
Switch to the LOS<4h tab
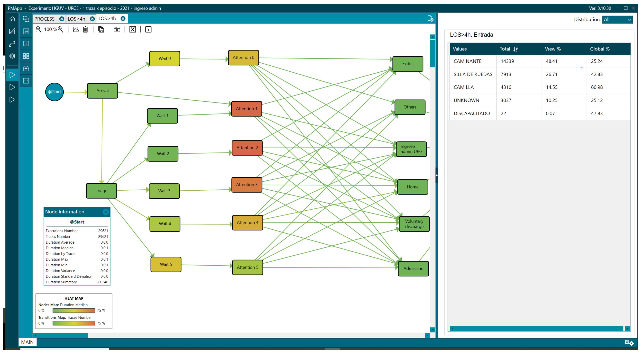click(x=77, y=19)
